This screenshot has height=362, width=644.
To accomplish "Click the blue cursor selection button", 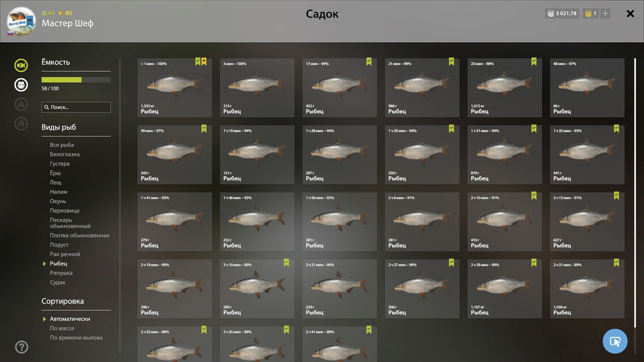I will [x=615, y=341].
